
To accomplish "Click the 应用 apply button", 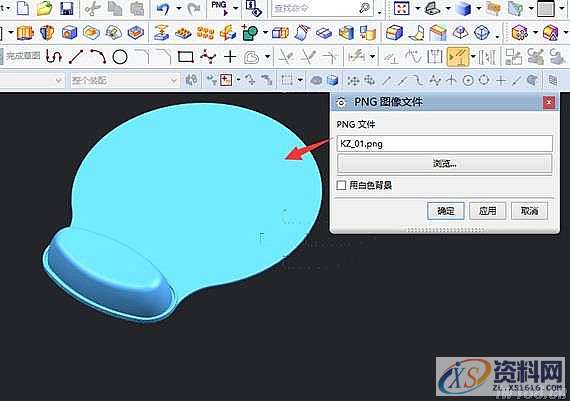I will pos(487,211).
